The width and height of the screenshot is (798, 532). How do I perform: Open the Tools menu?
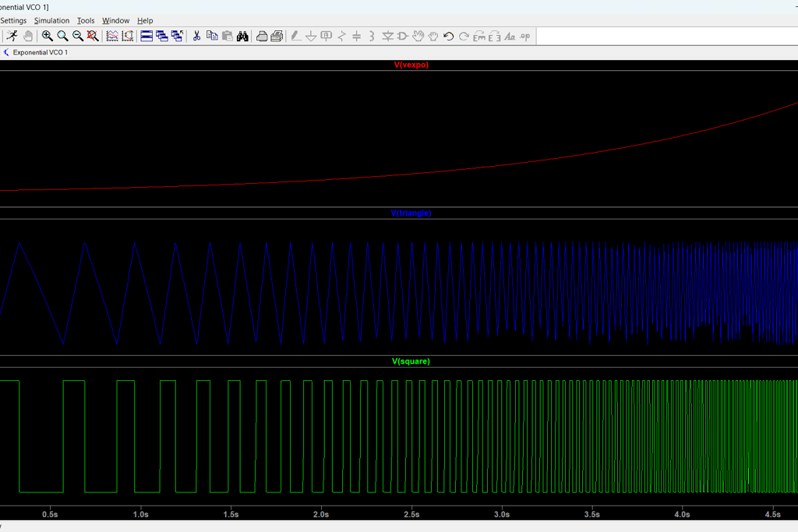tap(86, 20)
